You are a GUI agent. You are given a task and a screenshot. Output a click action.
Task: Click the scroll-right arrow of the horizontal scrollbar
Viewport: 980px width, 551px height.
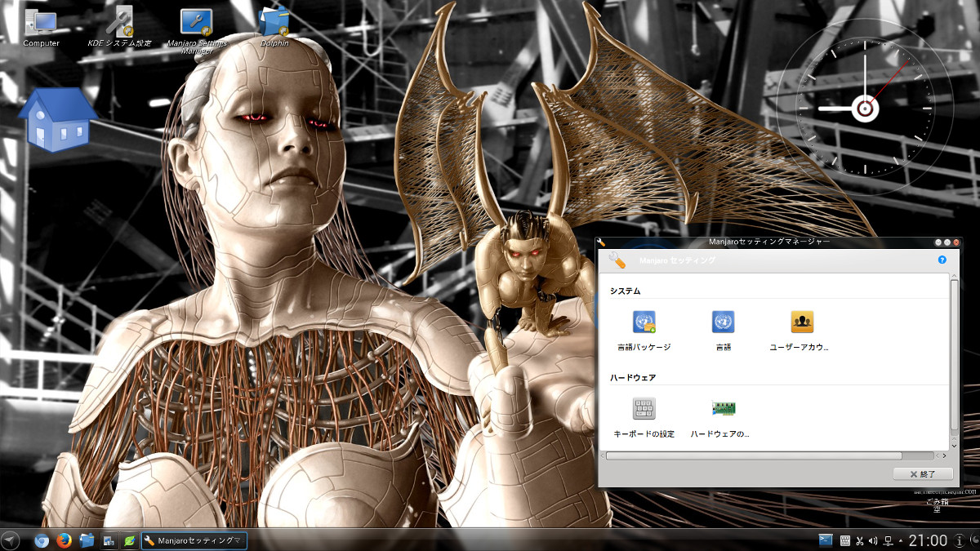point(944,455)
